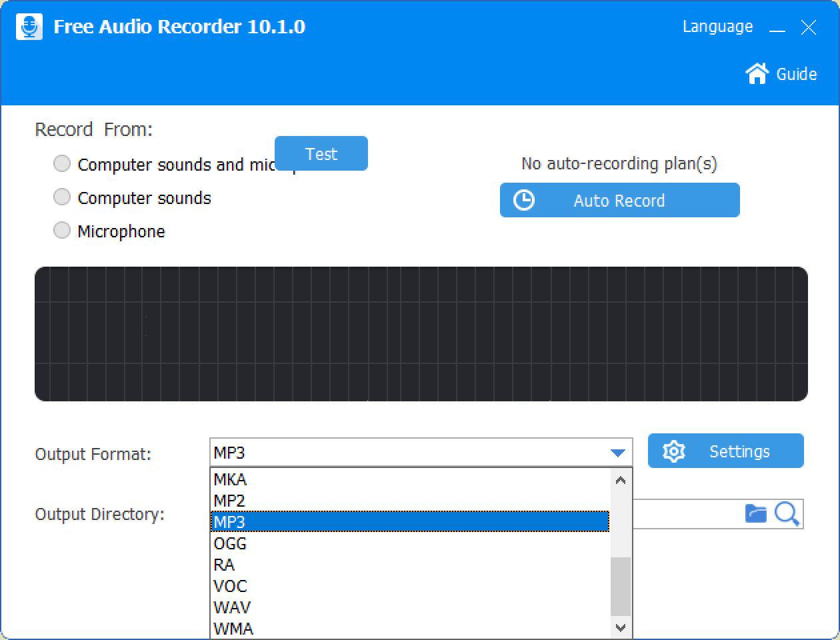Click the clock icon on Auto Record
This screenshot has height=640, width=840.
[524, 200]
